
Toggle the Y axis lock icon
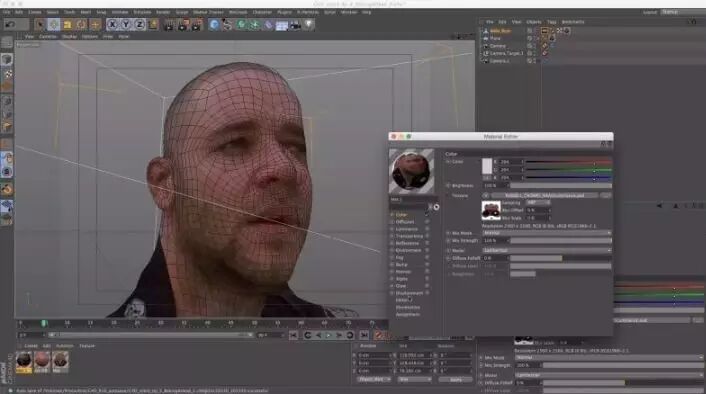coord(126,24)
